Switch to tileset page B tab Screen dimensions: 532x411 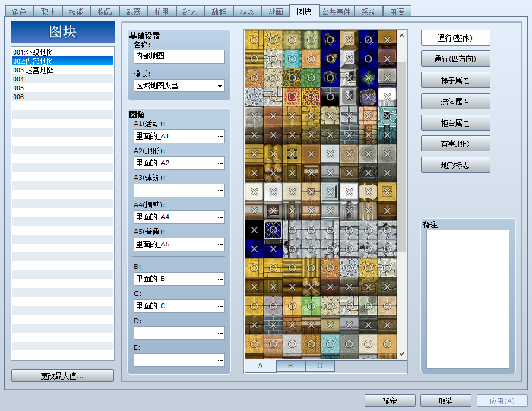[x=290, y=365]
